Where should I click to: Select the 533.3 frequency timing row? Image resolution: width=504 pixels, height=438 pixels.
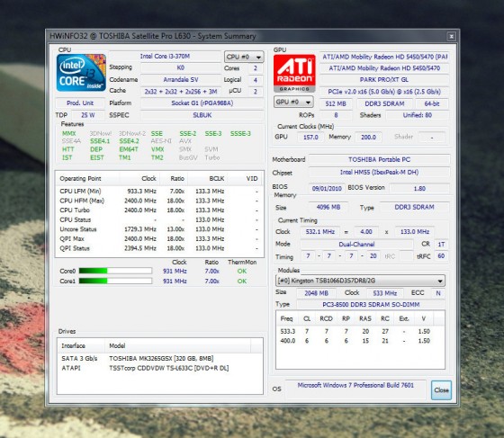click(x=360, y=331)
